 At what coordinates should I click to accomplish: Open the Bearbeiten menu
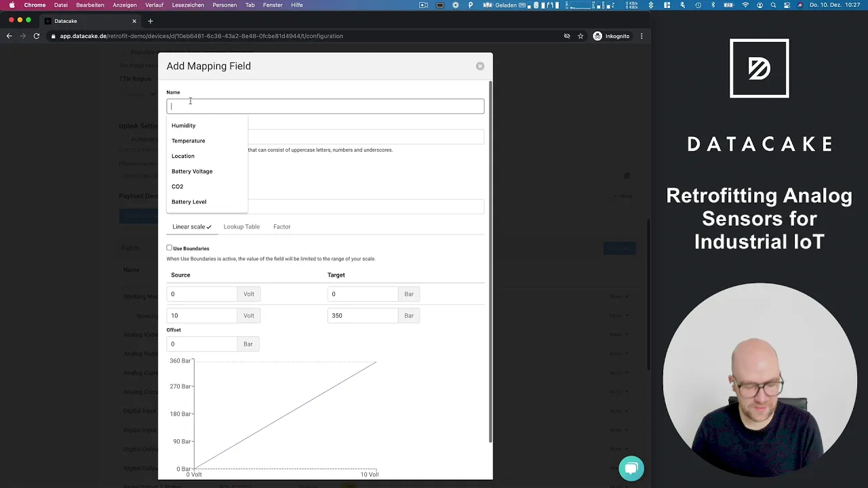tap(90, 5)
